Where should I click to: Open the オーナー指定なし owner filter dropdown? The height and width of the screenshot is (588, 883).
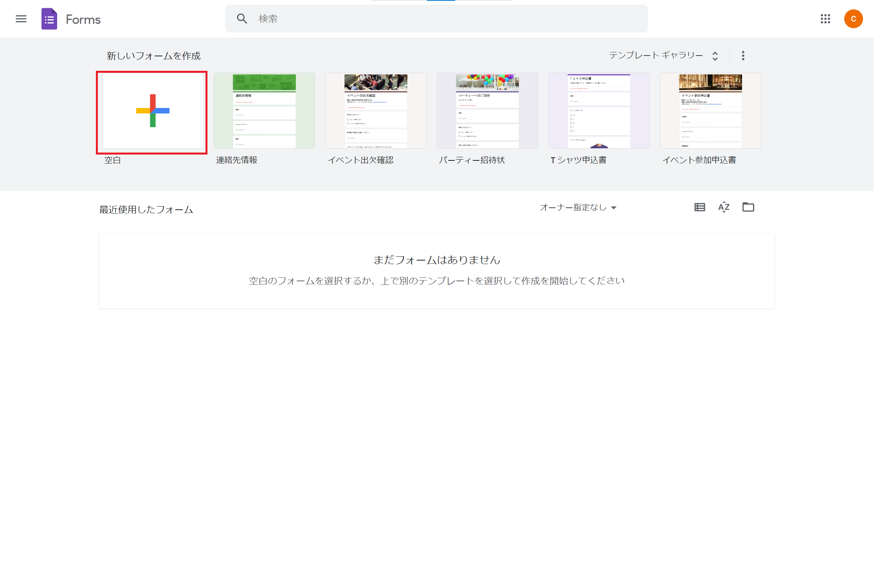point(578,207)
